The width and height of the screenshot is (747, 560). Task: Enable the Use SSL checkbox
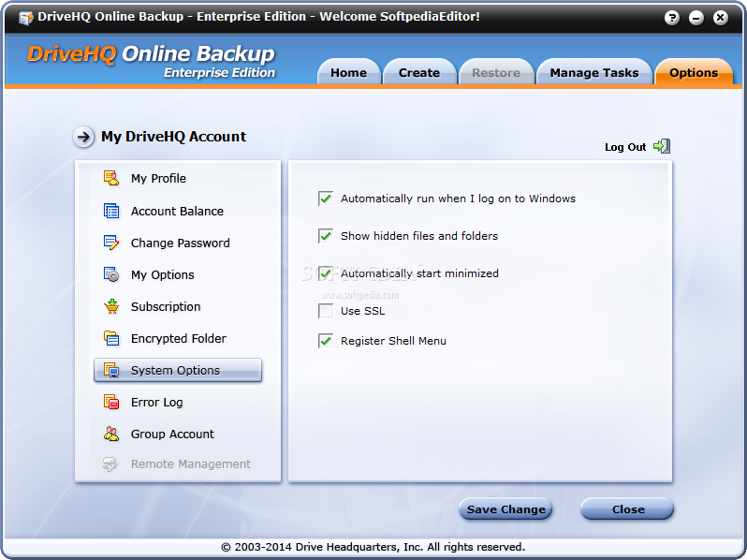pos(326,311)
